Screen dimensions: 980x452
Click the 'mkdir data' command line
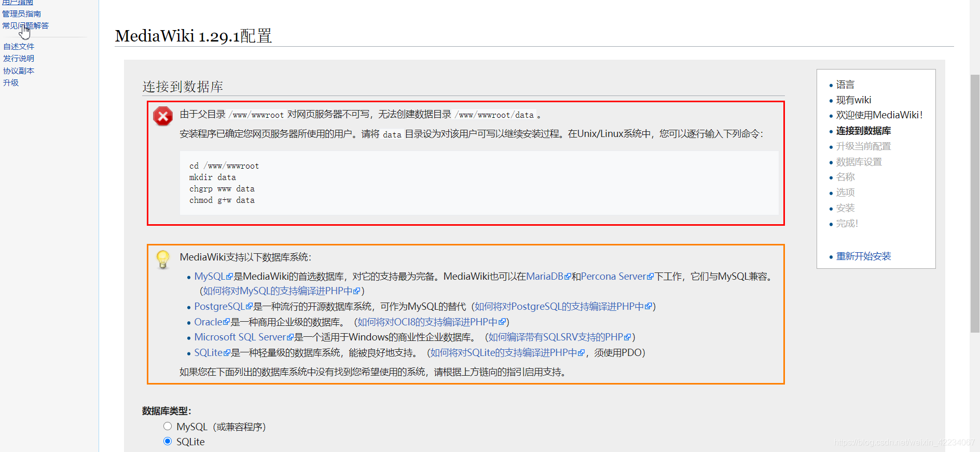click(213, 177)
